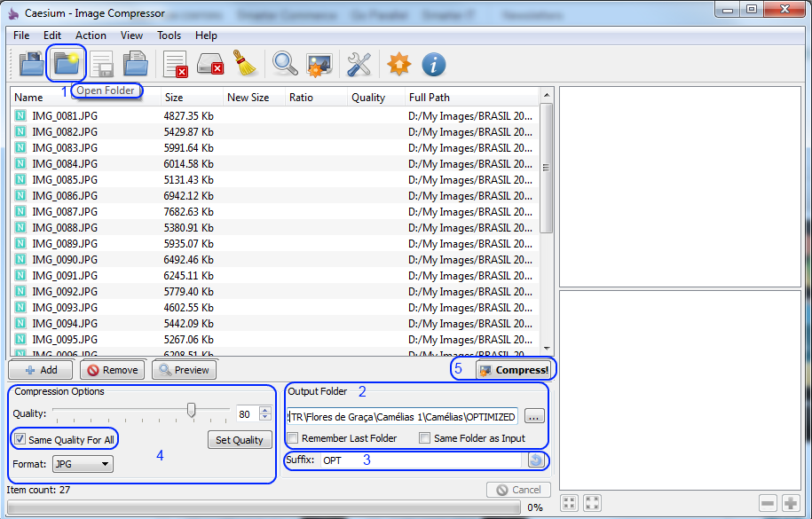
Task: Sort by Name column header
Action: (85, 98)
